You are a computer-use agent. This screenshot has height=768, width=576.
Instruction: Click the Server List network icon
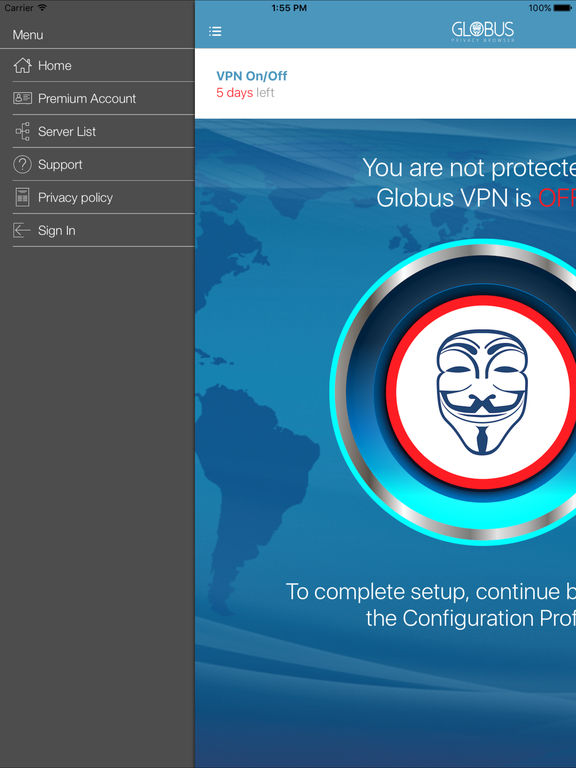[x=23, y=131]
